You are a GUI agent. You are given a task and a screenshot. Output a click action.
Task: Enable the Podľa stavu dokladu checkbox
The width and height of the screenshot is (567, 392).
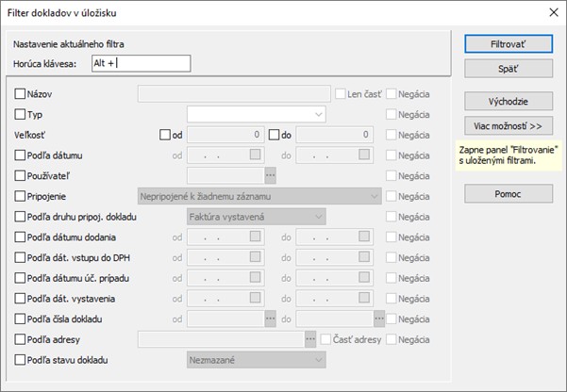[x=20, y=360]
